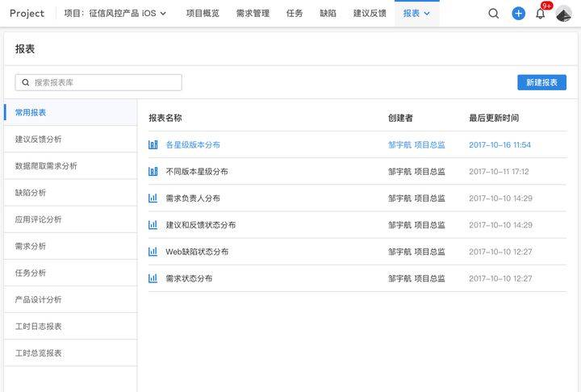Click the 新建报表 button
Image resolution: width=581 pixels, height=392 pixels.
[541, 82]
